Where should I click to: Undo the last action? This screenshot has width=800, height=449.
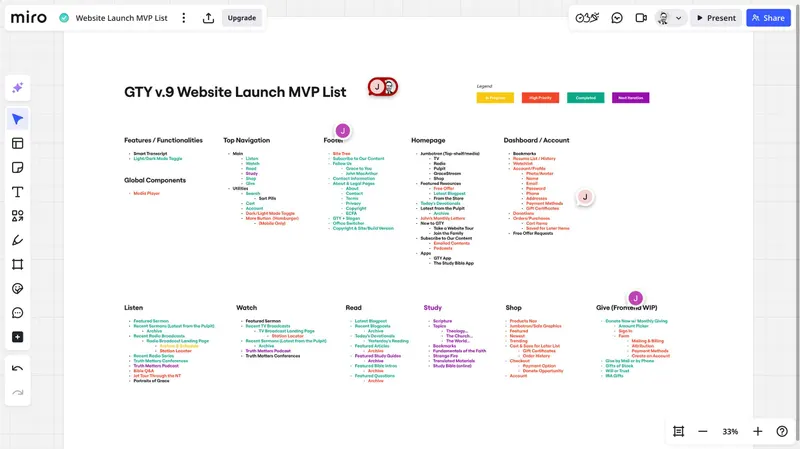(17, 368)
